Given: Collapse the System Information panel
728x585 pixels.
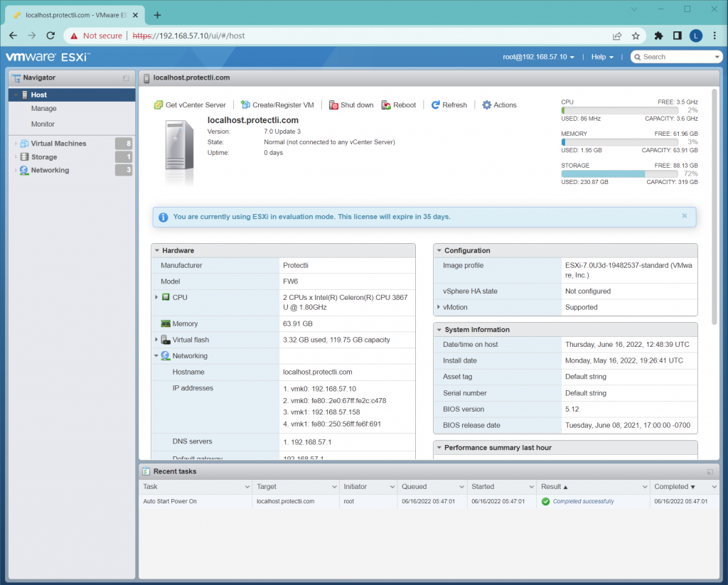Looking at the screenshot, I should tap(439, 330).
